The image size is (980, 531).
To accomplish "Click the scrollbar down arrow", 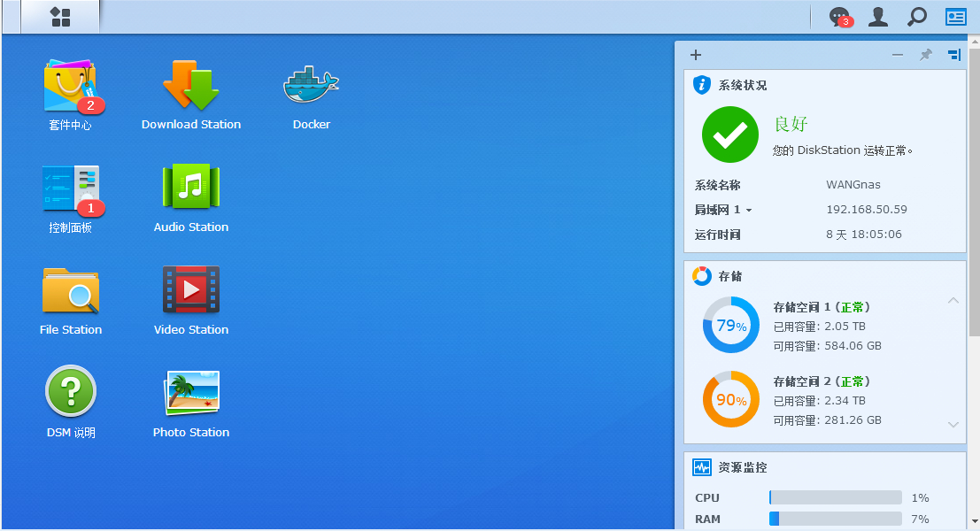I will [x=974, y=521].
